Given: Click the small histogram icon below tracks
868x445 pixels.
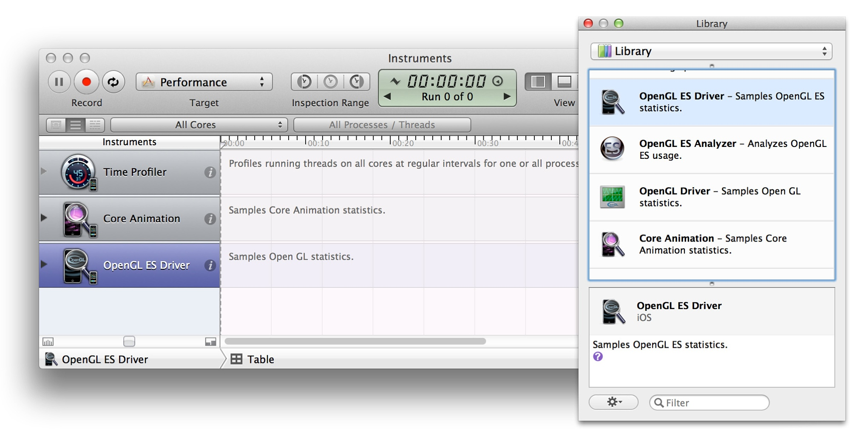Looking at the screenshot, I should (48, 342).
